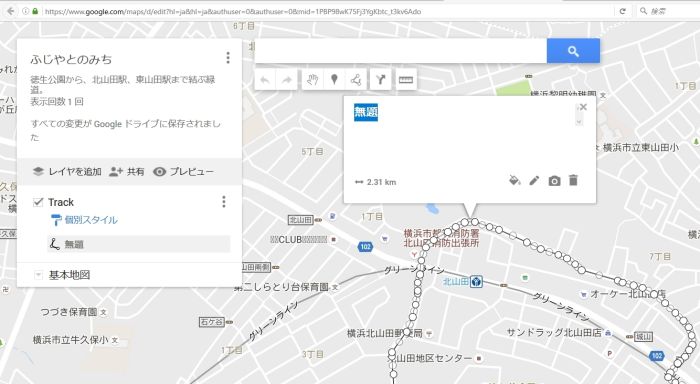Select the draw line tool
This screenshot has width=700, height=384.
click(x=356, y=80)
